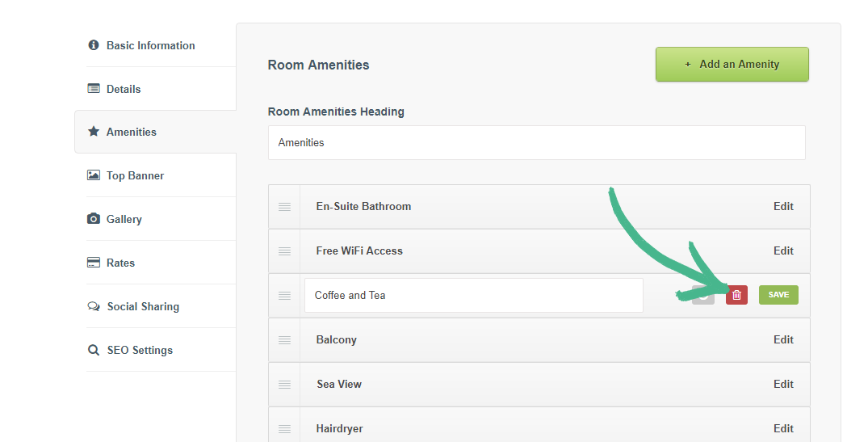Edit the En-Suite Bathroom amenity
This screenshot has height=442, width=868.
coord(783,206)
